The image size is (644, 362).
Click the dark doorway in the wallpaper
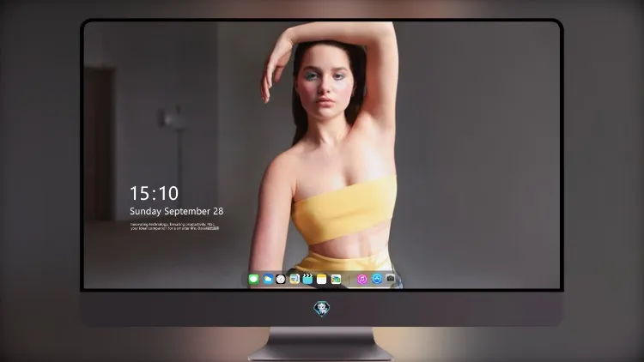(100, 143)
